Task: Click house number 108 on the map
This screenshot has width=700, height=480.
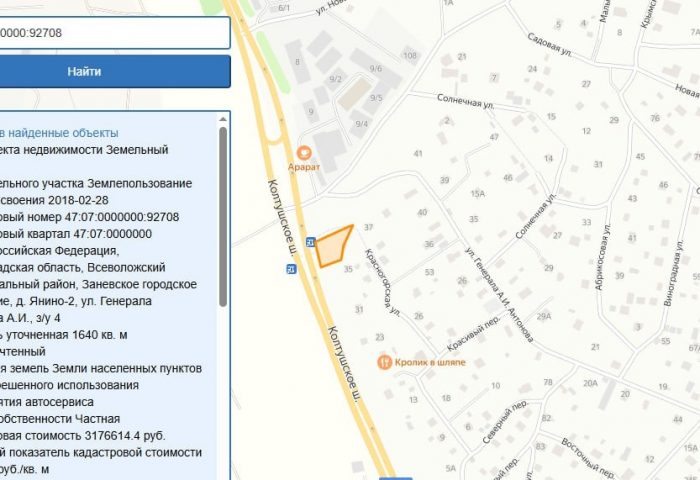Action: pos(409,54)
